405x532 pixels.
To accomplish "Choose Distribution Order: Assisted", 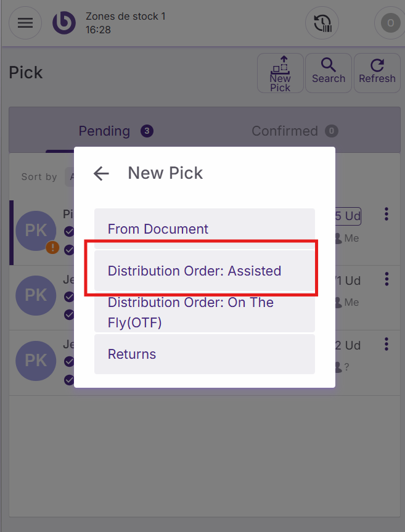I will pyautogui.click(x=204, y=271).
